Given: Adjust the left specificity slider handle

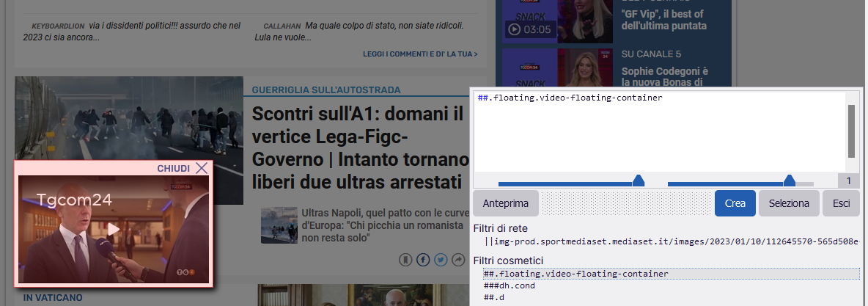Looking at the screenshot, I should 639,181.
